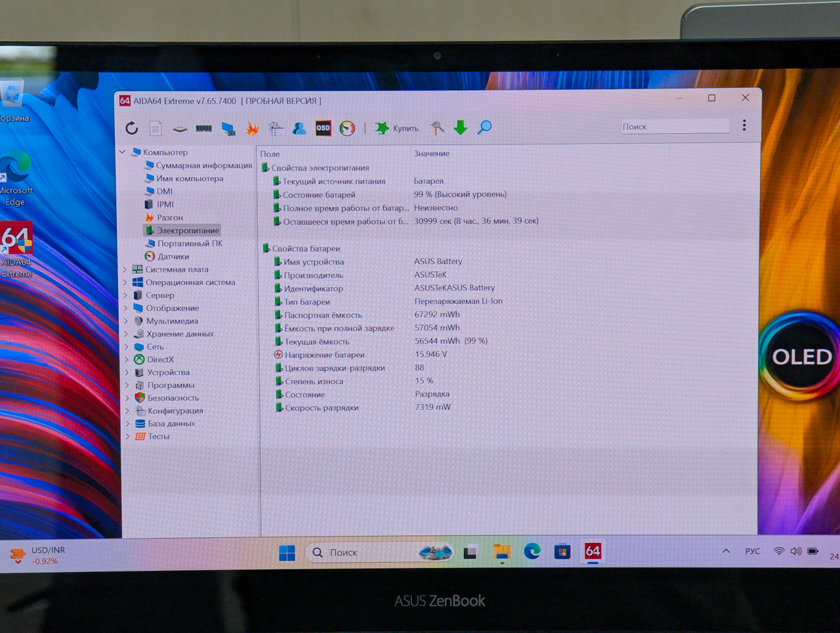Click the blue users toolbar icon
The width and height of the screenshot is (840, 633).
pyautogui.click(x=299, y=128)
